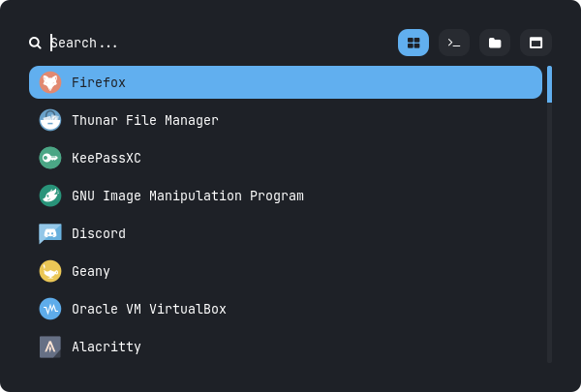Click the Firefox fox icon

(50, 83)
